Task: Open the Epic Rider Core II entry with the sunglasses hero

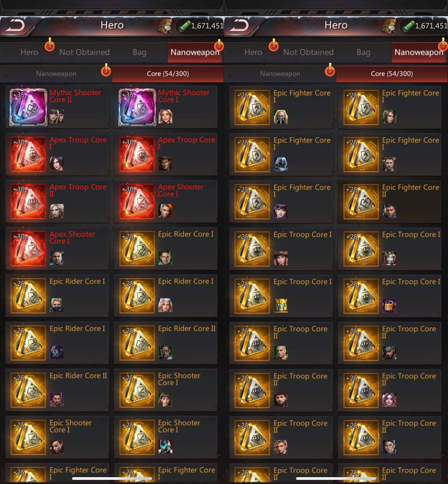Action: [x=166, y=343]
